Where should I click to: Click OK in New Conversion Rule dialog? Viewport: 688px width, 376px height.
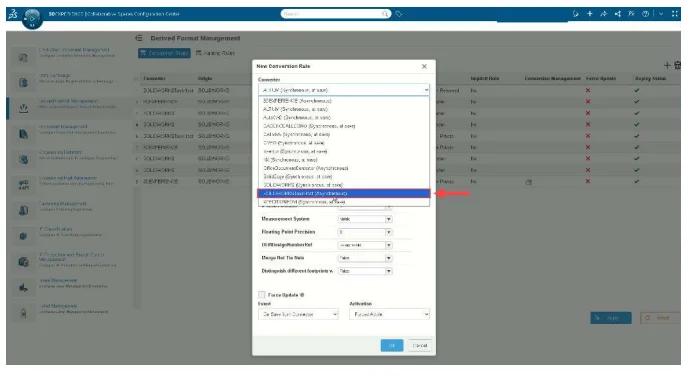coord(392,345)
